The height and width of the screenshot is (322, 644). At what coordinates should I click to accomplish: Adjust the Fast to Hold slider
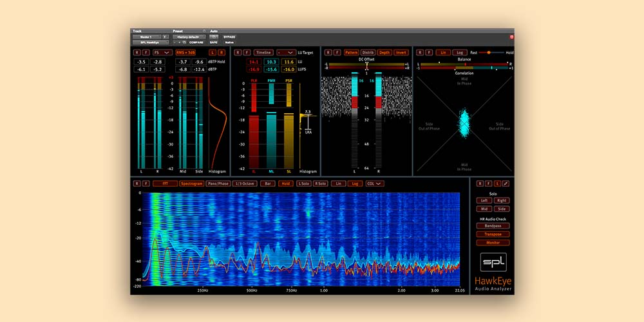[x=489, y=52]
